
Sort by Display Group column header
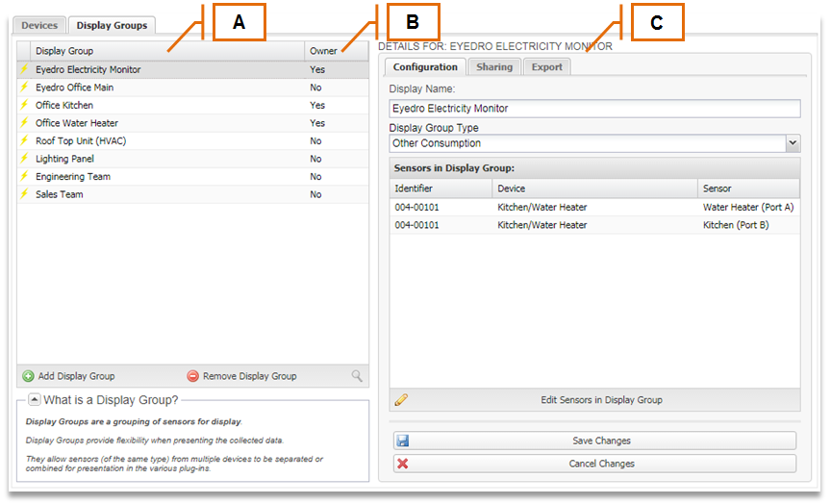pos(167,51)
